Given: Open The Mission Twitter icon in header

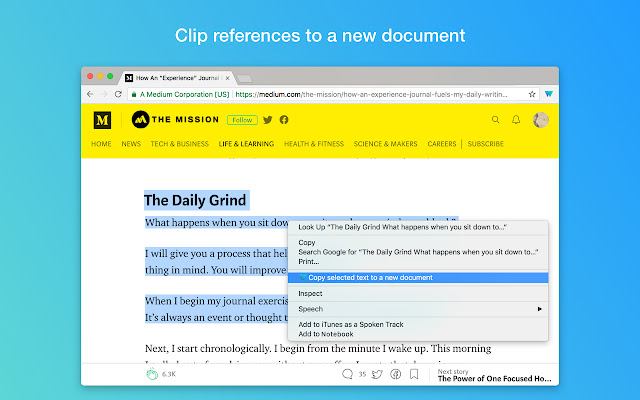Looking at the screenshot, I should pos(268,120).
